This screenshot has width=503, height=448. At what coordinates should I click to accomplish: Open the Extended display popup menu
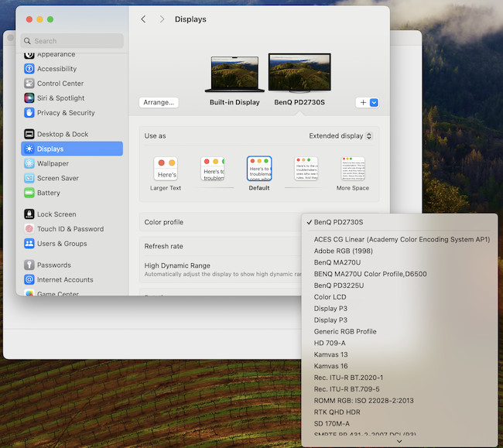point(340,136)
